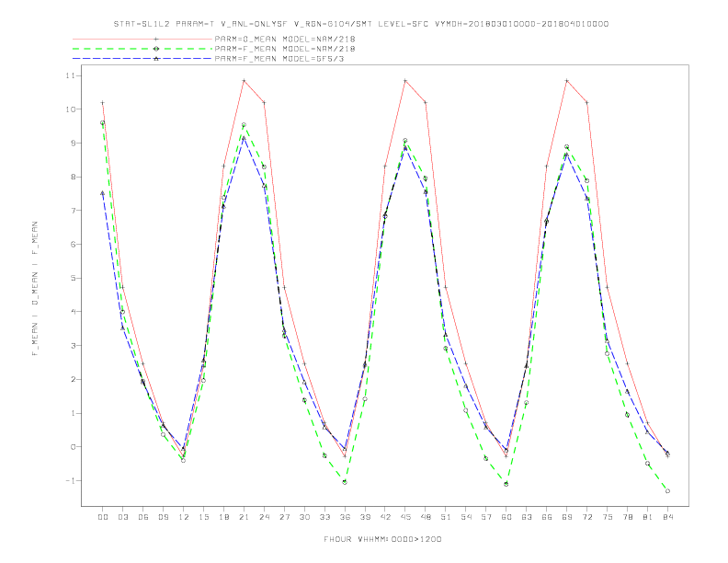
Task: Click x-axis tick label 51
Action: tap(446, 517)
